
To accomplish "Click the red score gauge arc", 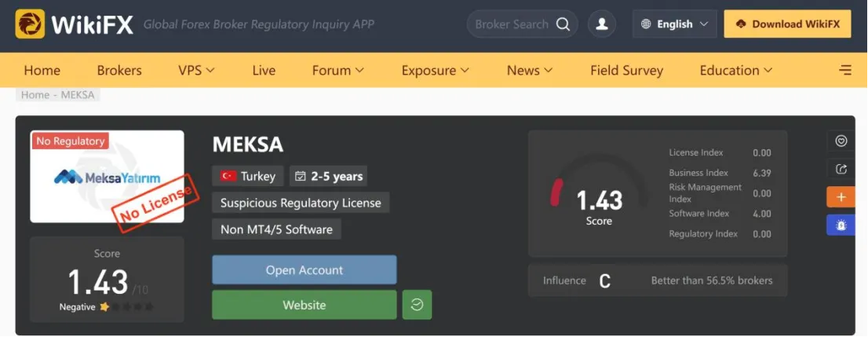I will tap(556, 192).
